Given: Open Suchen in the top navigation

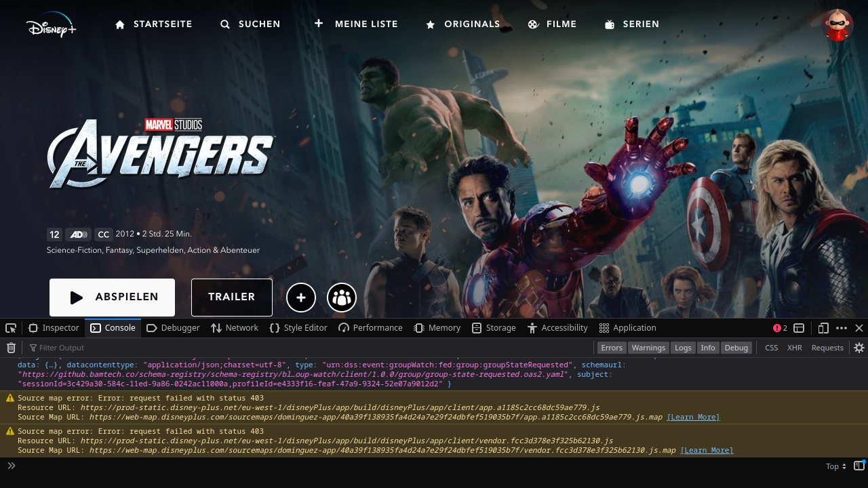Looking at the screenshot, I should (250, 24).
